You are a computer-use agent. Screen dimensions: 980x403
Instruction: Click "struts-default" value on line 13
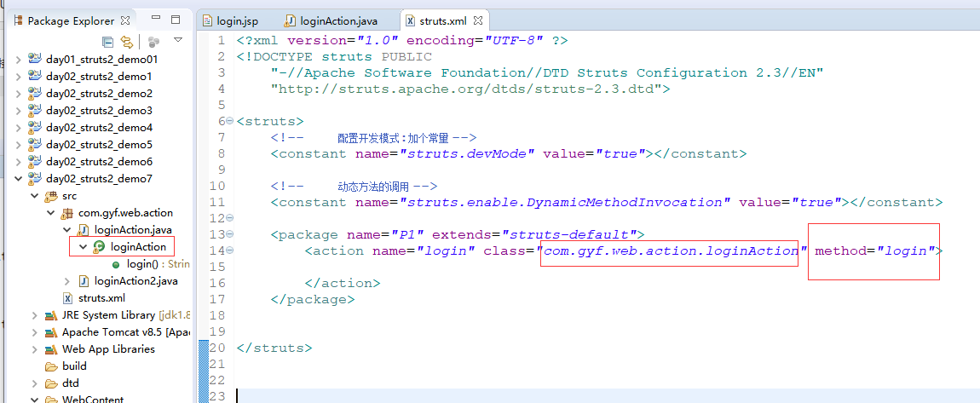click(569, 235)
